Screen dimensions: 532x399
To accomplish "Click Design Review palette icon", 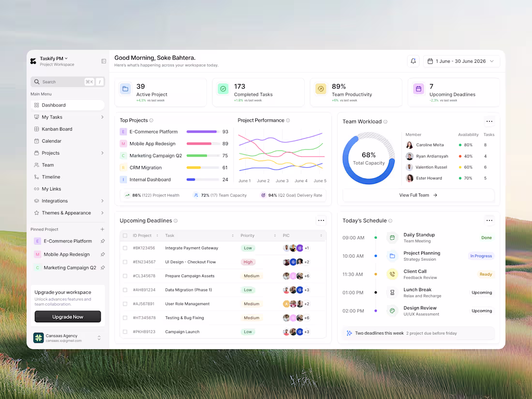I will 392,311.
